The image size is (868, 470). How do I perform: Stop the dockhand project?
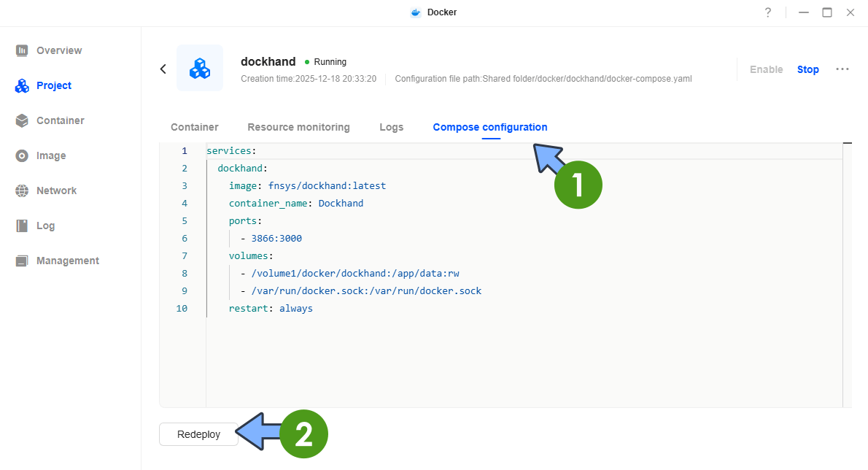(807, 69)
